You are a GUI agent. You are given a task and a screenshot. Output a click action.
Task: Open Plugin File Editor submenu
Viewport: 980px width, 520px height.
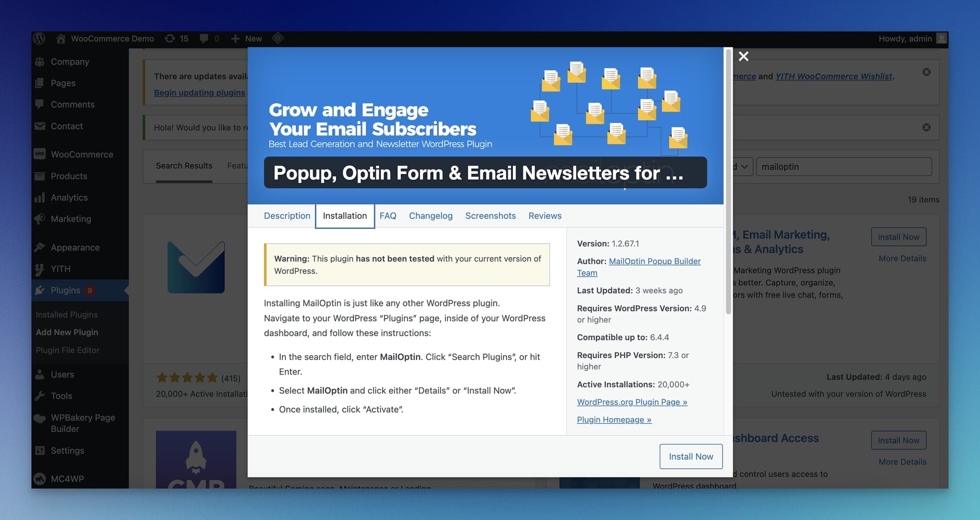click(67, 350)
